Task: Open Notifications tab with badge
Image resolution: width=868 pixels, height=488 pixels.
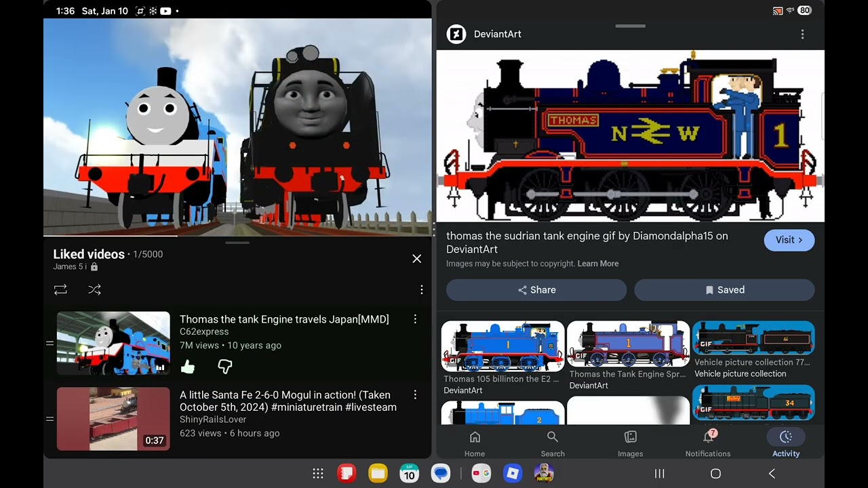Action: click(x=708, y=443)
